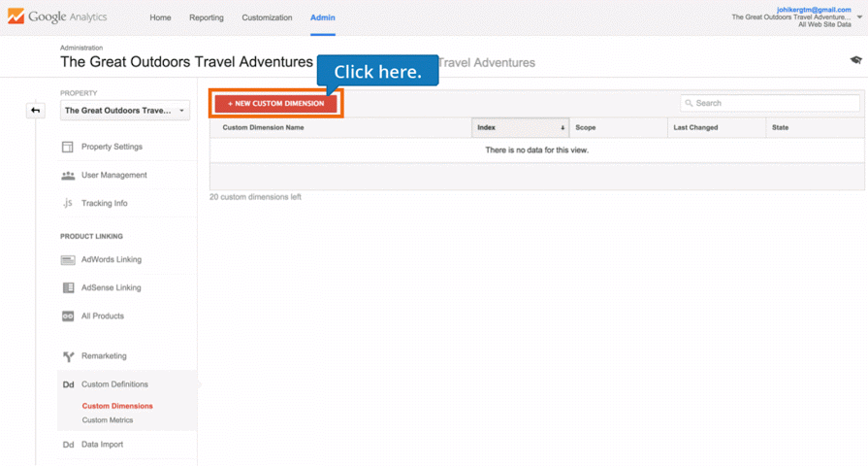Open the property selector dropdown
The image size is (868, 466).
tap(125, 111)
